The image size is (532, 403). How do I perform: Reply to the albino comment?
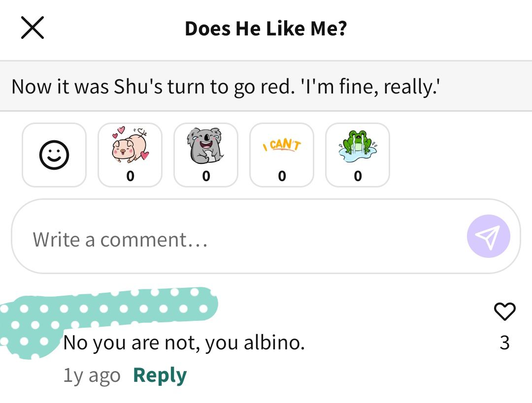(160, 375)
